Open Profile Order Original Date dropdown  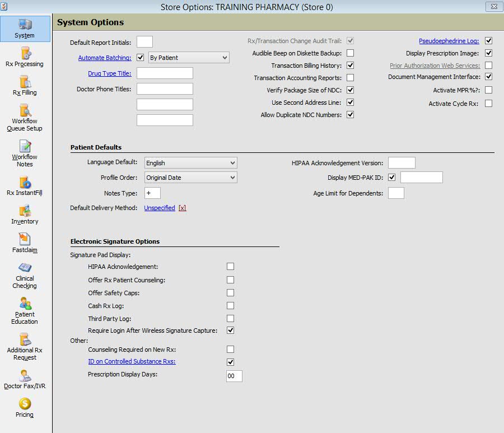(x=191, y=178)
